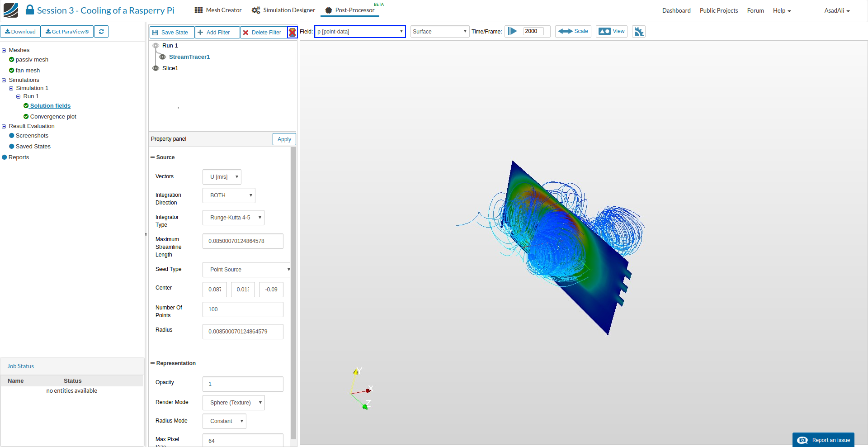Image resolution: width=868 pixels, height=447 pixels.
Task: Click the Add Filter plus button
Action: click(217, 33)
